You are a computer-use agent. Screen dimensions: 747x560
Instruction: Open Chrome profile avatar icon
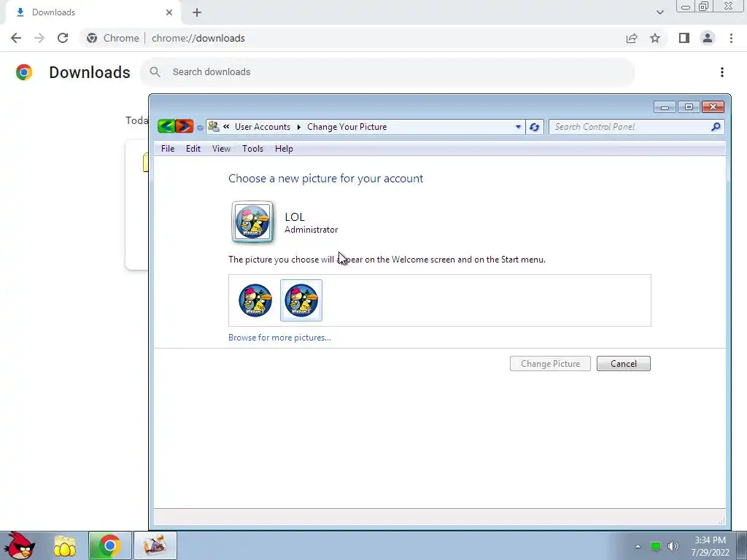coord(708,38)
